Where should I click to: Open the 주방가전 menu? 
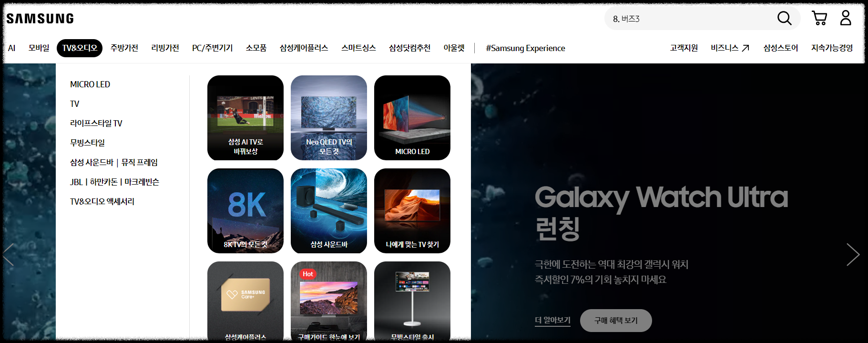[x=124, y=48]
